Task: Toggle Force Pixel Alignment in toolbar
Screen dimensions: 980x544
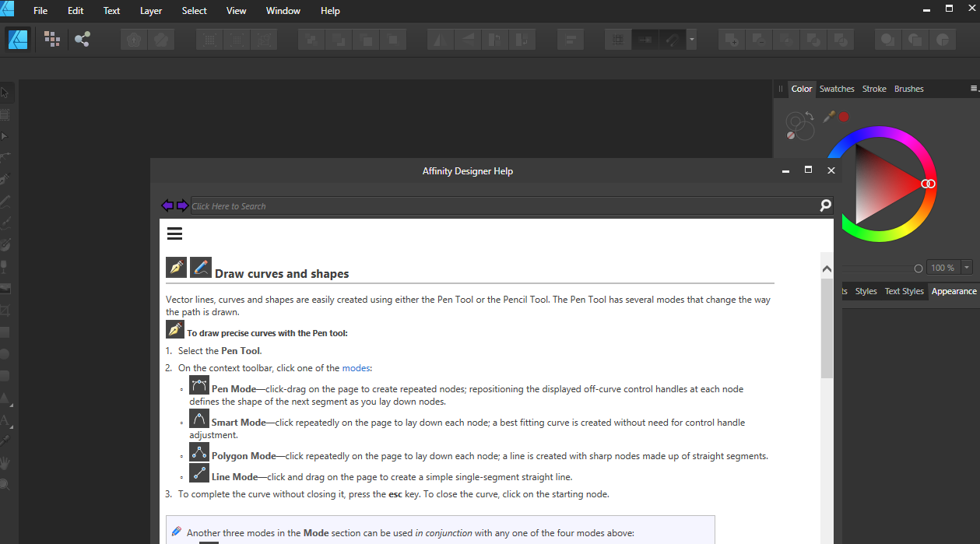Action: point(618,39)
